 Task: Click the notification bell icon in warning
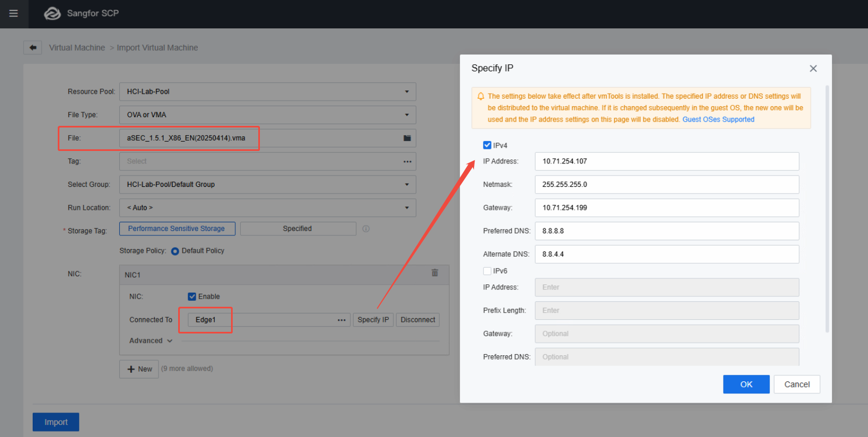click(481, 96)
